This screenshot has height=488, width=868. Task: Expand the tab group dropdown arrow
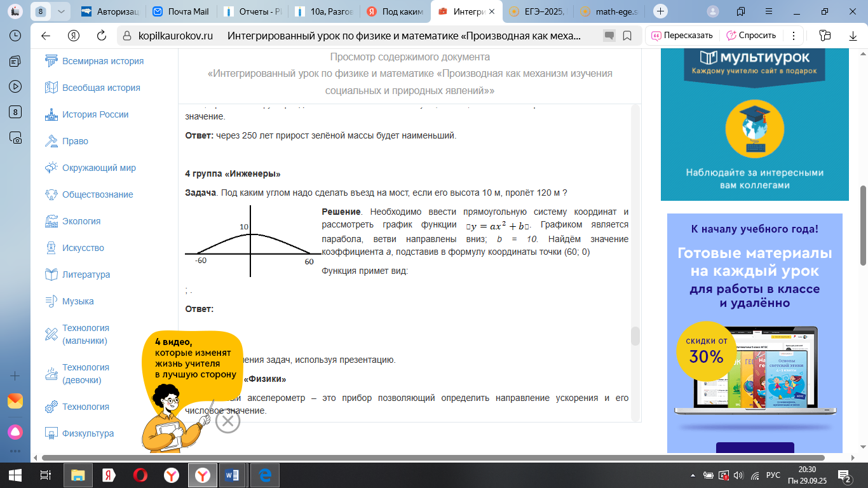point(60,11)
